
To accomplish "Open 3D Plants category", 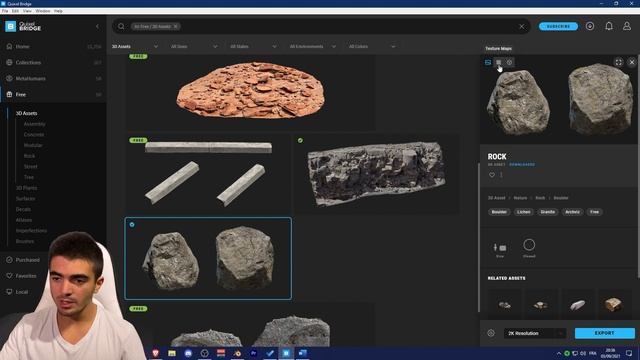I will coord(26,188).
